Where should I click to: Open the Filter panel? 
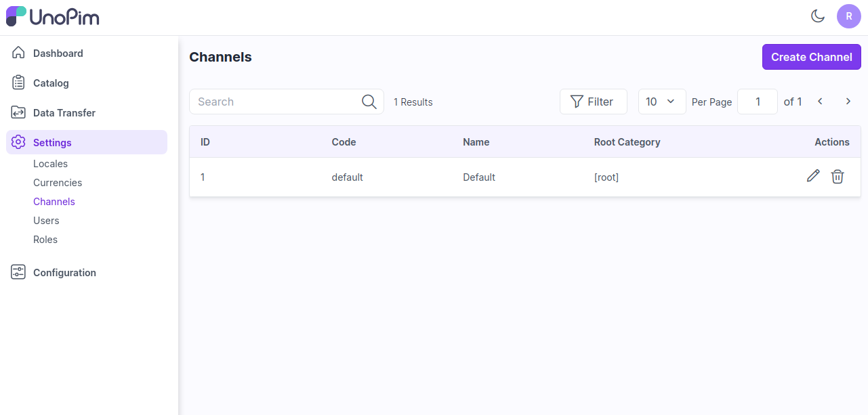coord(593,102)
